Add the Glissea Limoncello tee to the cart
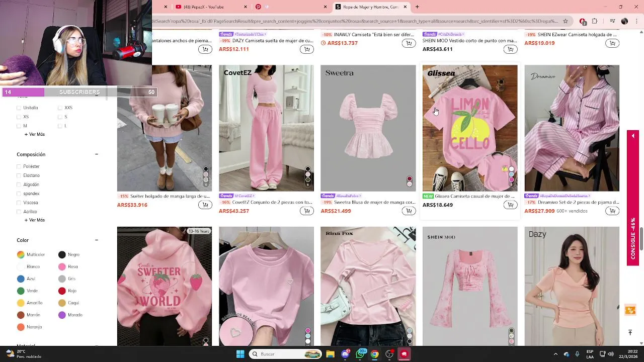Viewport: 644px width, 362px height. [x=510, y=205]
